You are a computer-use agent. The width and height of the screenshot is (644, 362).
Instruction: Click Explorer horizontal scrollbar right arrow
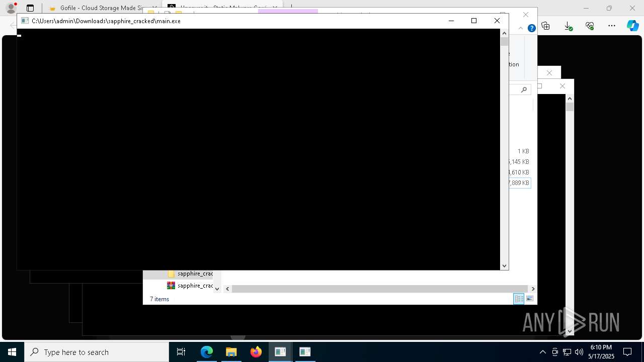[533, 289]
